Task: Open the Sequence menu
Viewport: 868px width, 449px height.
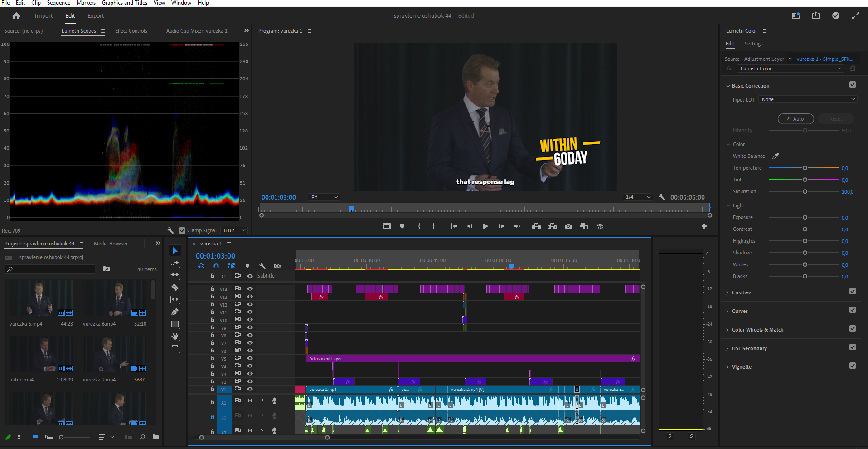Action: click(58, 3)
